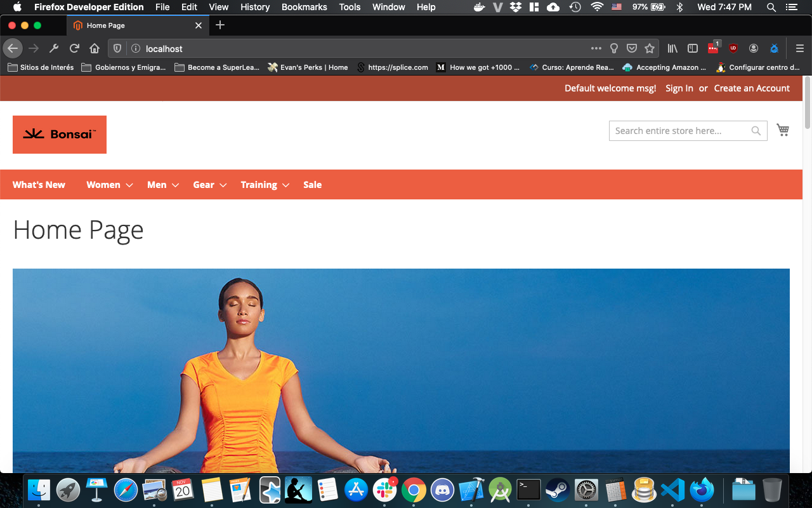Click the Bonsai store logo
Viewport: 812px width, 508px height.
60,135
